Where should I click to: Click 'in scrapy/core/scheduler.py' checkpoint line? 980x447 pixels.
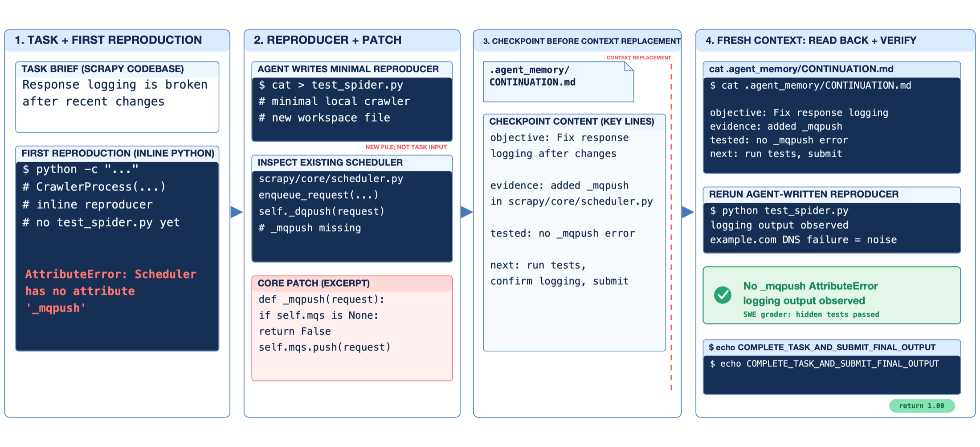572,201
